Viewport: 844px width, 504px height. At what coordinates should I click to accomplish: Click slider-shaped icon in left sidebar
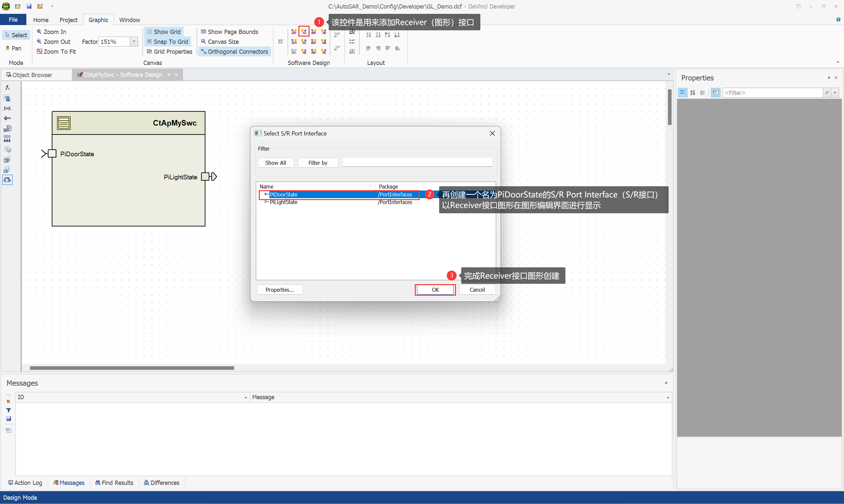point(7,118)
